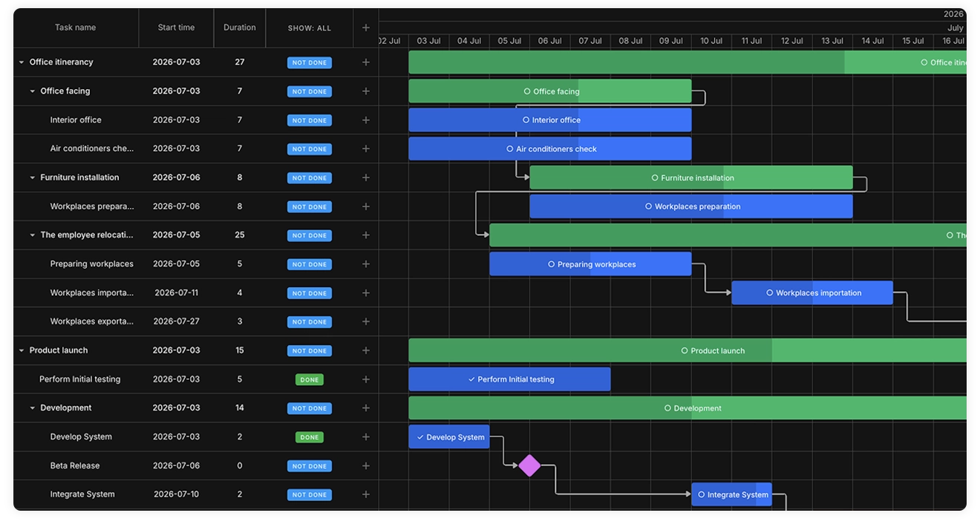Select the purple Beta Release milestone diamond
The width and height of the screenshot is (980, 530).
[x=529, y=465]
